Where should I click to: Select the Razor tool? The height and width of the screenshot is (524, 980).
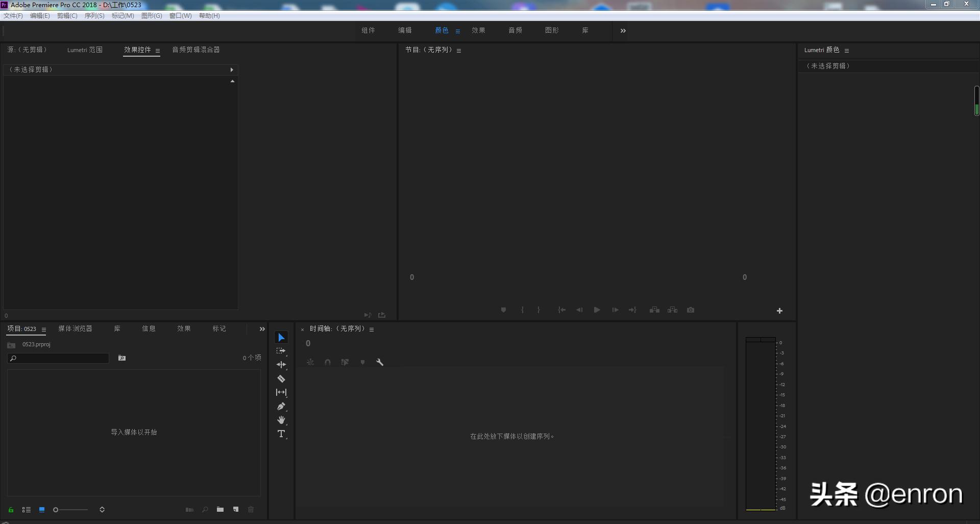(281, 379)
